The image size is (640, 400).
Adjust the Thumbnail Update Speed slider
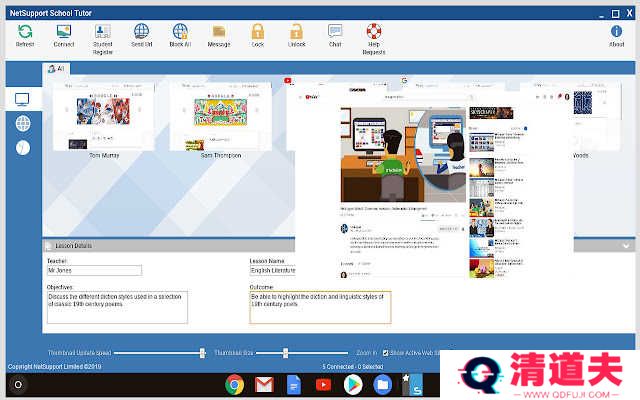point(202,353)
